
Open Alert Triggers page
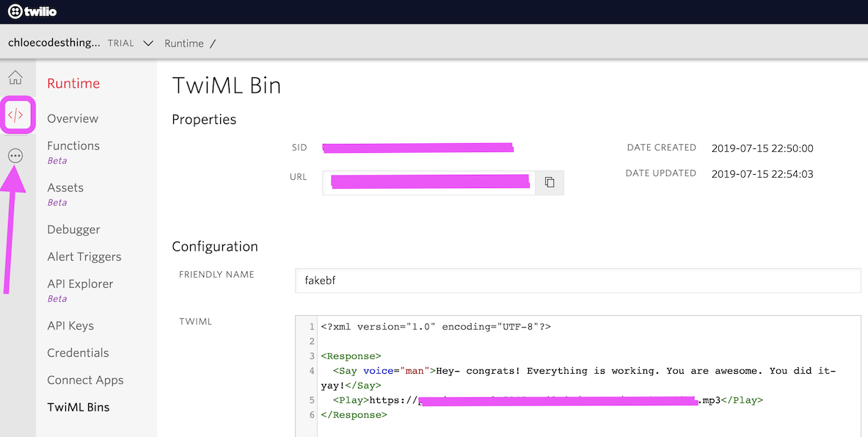pos(84,256)
